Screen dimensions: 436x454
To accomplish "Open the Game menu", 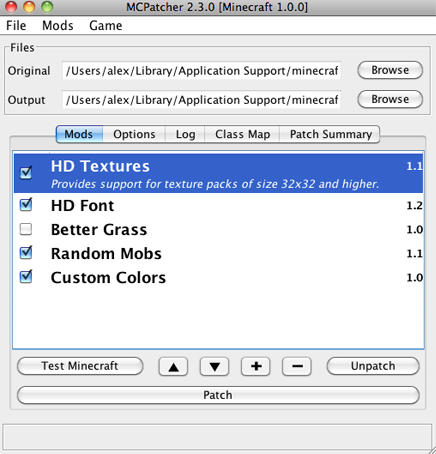I will (106, 26).
